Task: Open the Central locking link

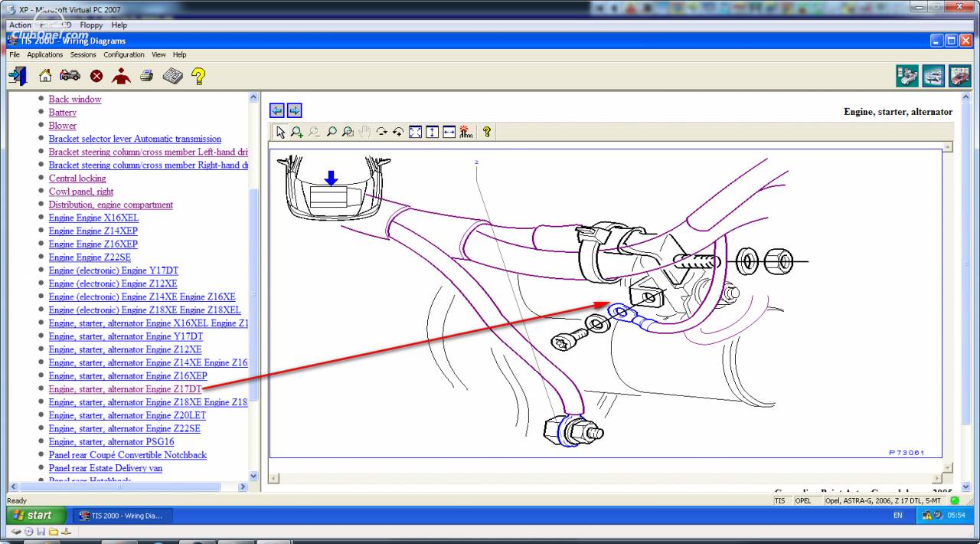Action: [77, 178]
